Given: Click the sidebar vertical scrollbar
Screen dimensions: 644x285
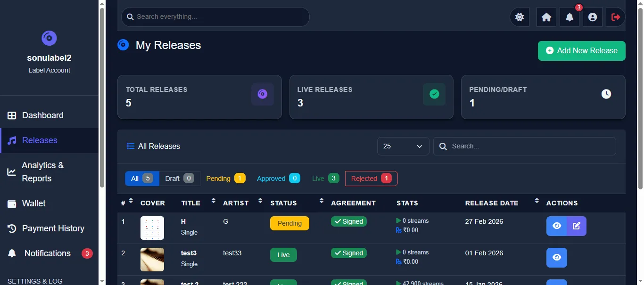Looking at the screenshot, I should (x=102, y=98).
